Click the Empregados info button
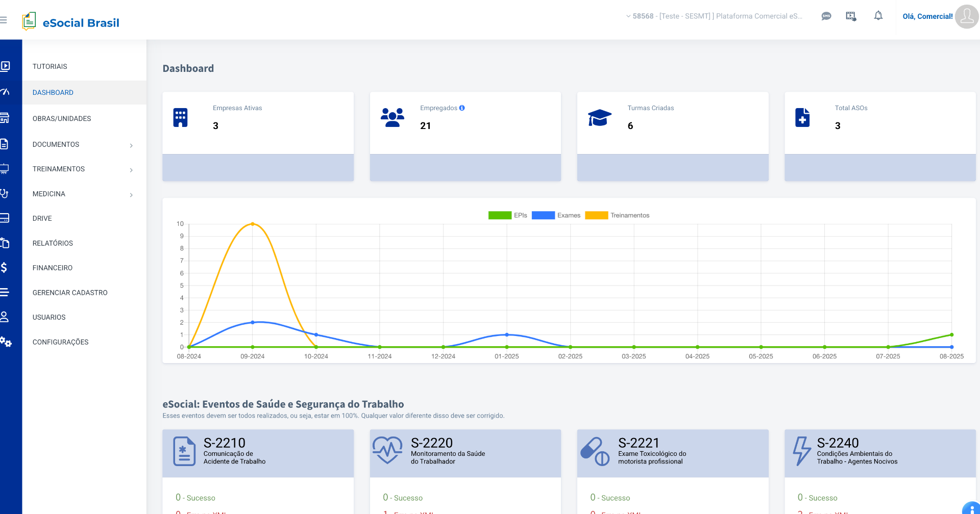Image resolution: width=980 pixels, height=514 pixels. (462, 108)
